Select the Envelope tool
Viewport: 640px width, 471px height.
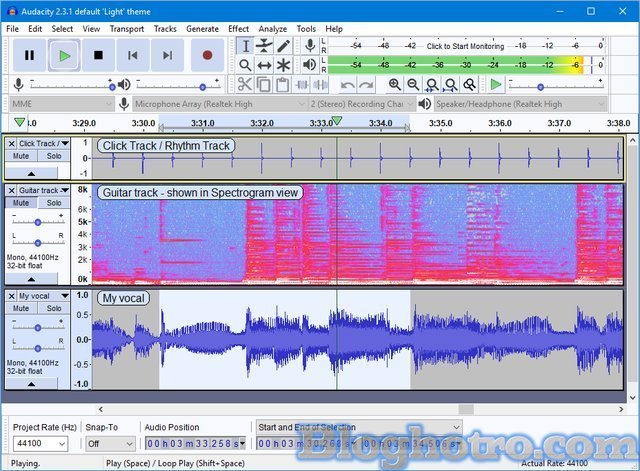[264, 46]
